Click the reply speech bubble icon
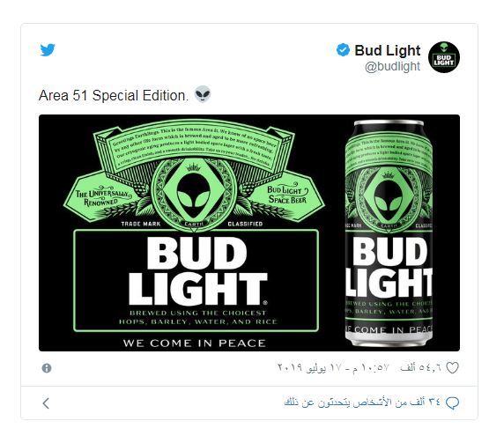 (x=453, y=402)
